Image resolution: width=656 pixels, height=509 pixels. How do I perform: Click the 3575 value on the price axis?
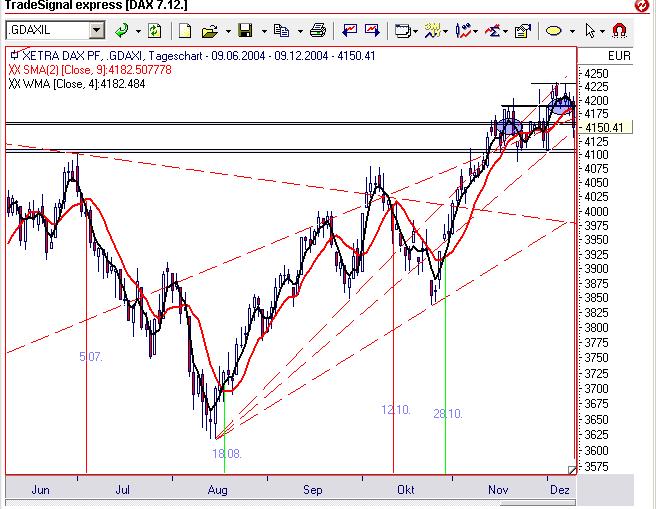596,467
